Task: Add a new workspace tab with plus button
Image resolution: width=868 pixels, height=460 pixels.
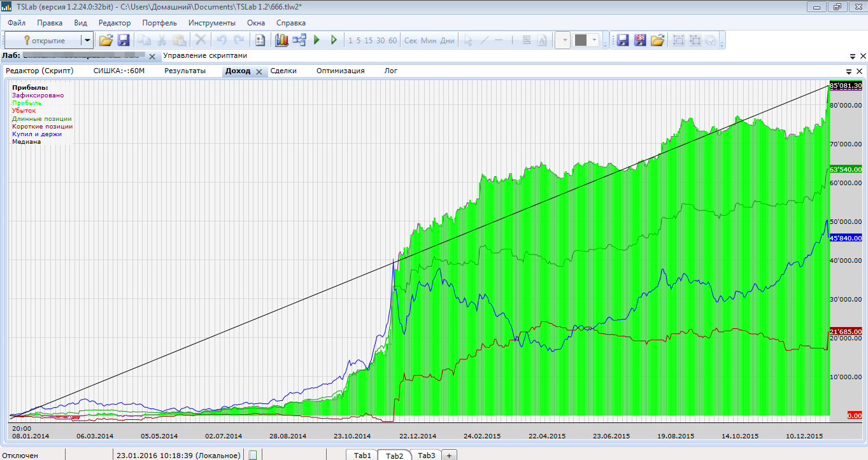Action: (x=449, y=455)
